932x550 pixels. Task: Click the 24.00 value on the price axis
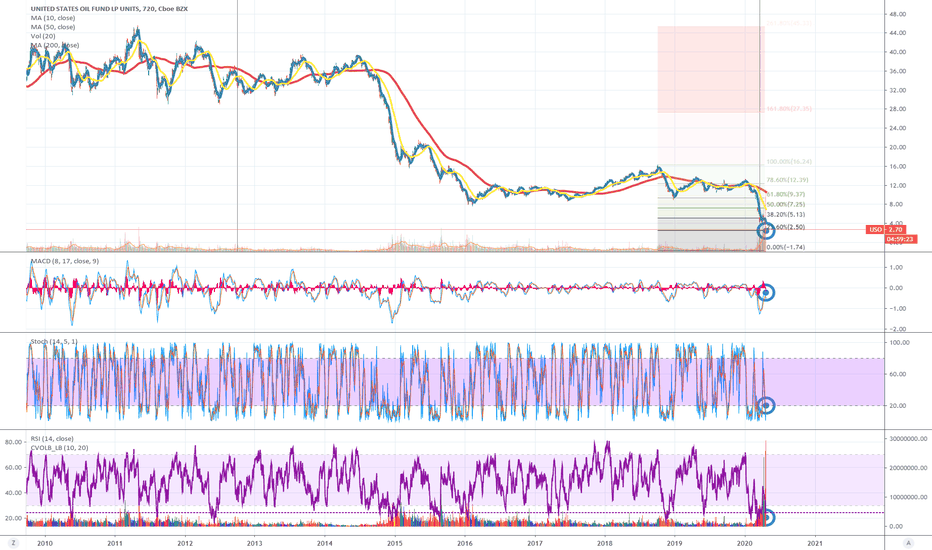pos(898,128)
